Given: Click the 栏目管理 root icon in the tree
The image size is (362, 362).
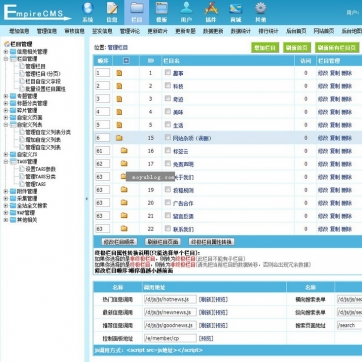Looking at the screenshot, I should click(6, 44).
